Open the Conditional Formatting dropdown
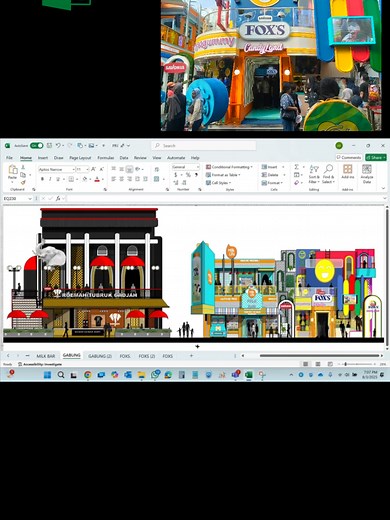Viewport: 390px width, 520px height. coord(229,167)
